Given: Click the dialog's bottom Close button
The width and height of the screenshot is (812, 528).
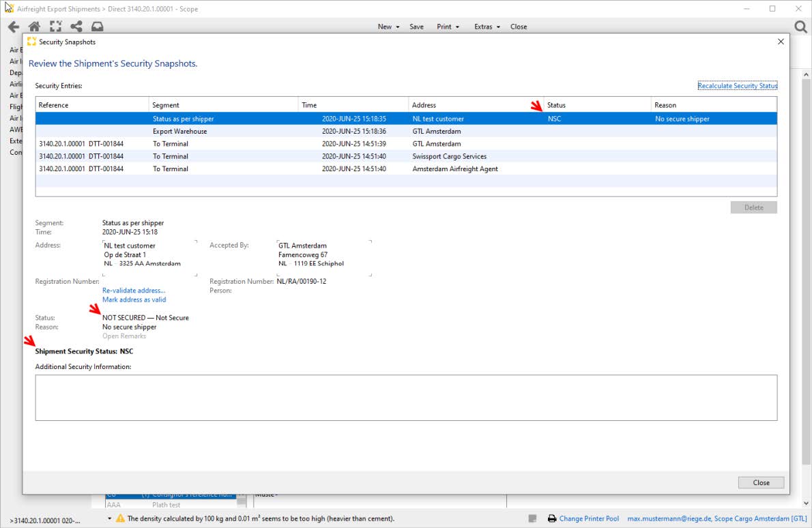Looking at the screenshot, I should [761, 482].
